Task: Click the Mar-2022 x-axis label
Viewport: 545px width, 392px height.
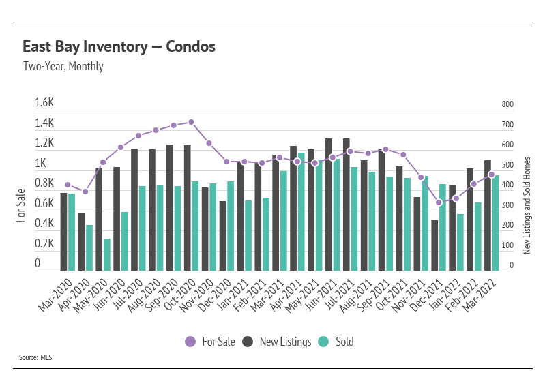Action: coord(480,295)
